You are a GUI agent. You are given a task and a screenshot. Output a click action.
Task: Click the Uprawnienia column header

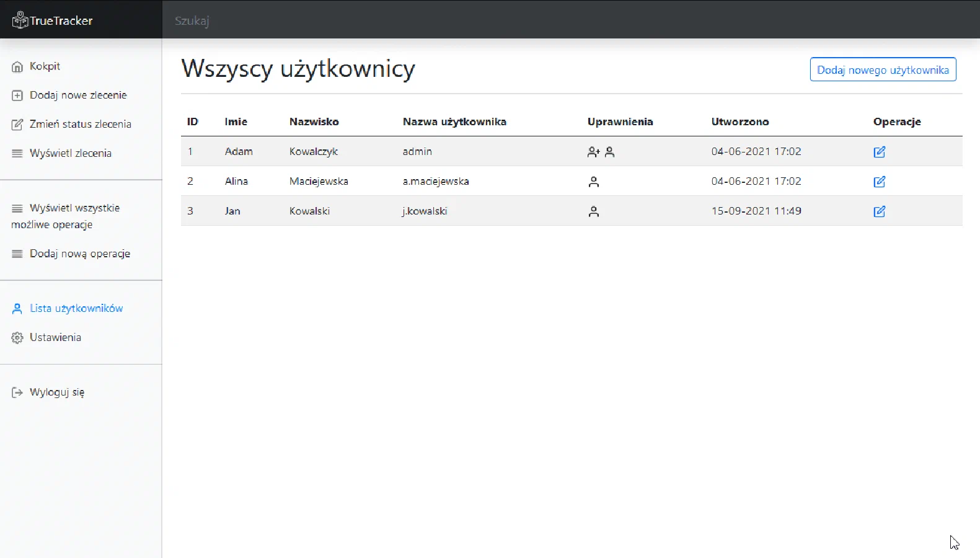click(620, 122)
